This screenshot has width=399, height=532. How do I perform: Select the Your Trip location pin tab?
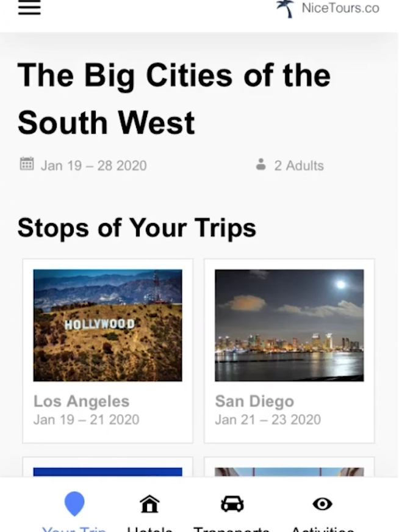click(x=74, y=505)
